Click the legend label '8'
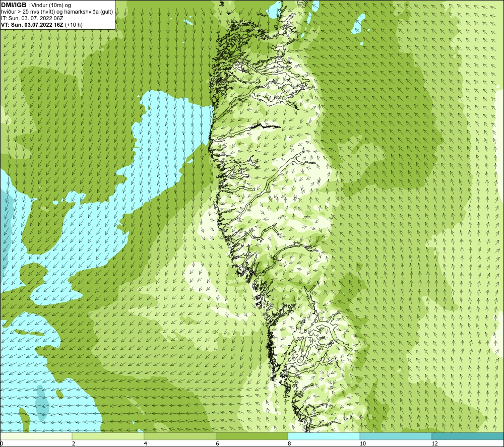504x447 pixels. click(x=290, y=443)
